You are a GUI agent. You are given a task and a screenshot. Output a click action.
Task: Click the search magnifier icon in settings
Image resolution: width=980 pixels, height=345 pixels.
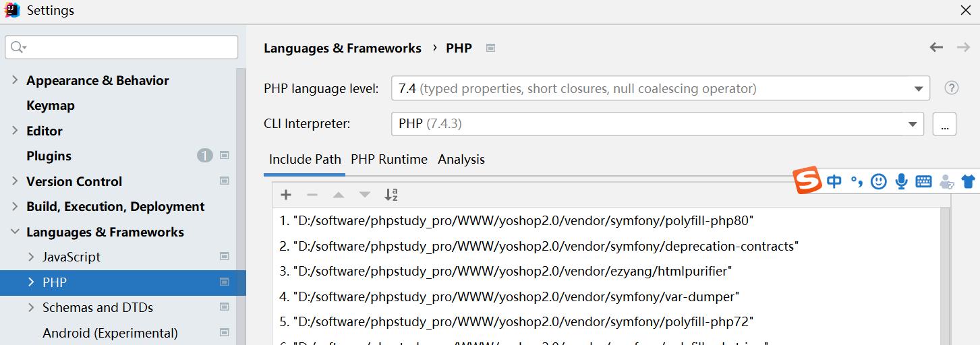[18, 47]
